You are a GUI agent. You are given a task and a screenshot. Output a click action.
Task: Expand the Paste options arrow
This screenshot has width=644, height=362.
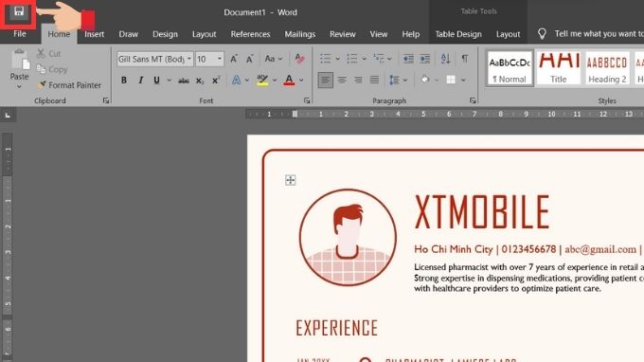(x=19, y=86)
